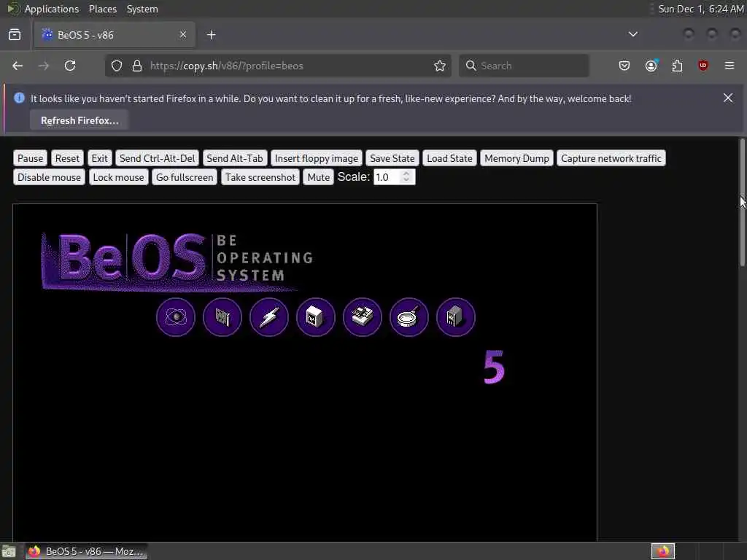Image resolution: width=747 pixels, height=560 pixels.
Task: Click the BeOS atom boot icon
Action: tap(176, 317)
